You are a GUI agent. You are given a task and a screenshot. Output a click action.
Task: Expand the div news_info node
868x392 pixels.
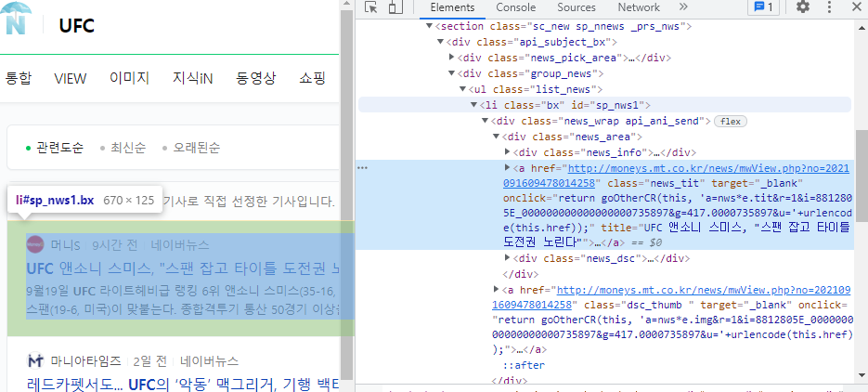tap(508, 152)
